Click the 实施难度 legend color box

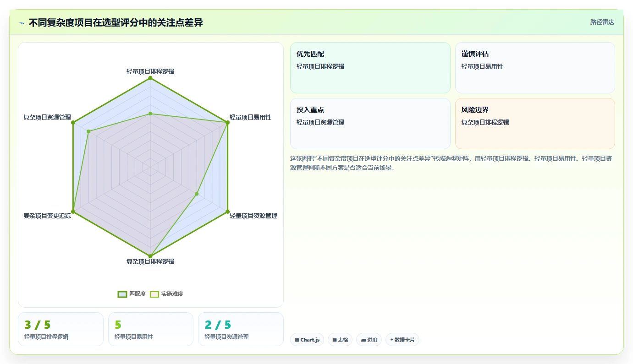tap(154, 294)
